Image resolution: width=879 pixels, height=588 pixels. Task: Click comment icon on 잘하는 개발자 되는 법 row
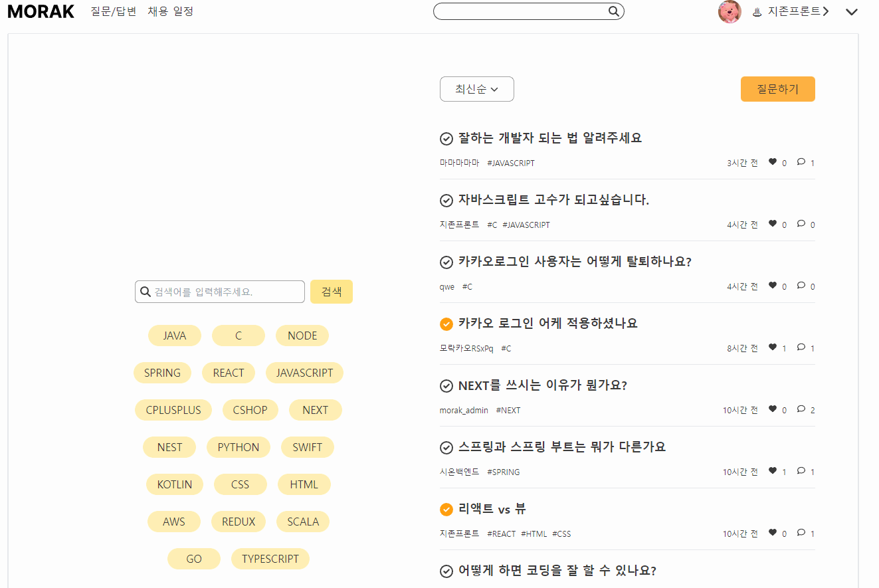tap(801, 161)
